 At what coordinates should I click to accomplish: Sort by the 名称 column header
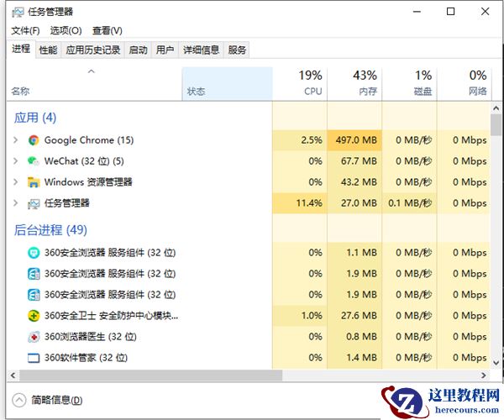[94, 84]
